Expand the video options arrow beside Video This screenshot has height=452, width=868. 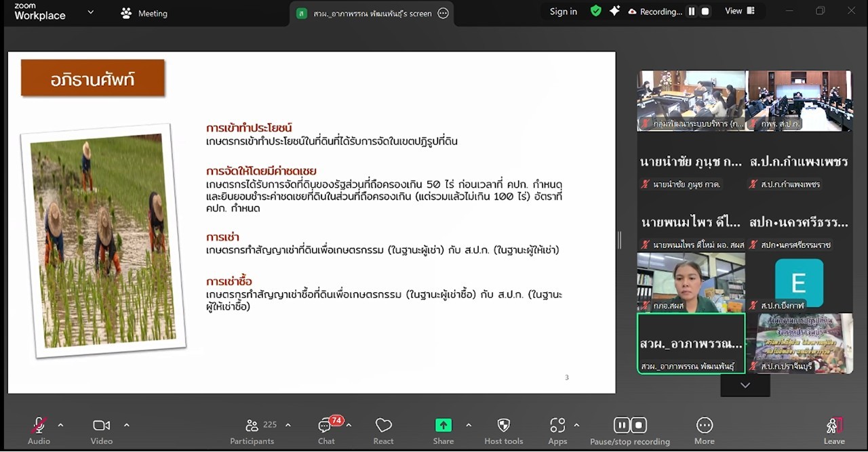coord(126,426)
